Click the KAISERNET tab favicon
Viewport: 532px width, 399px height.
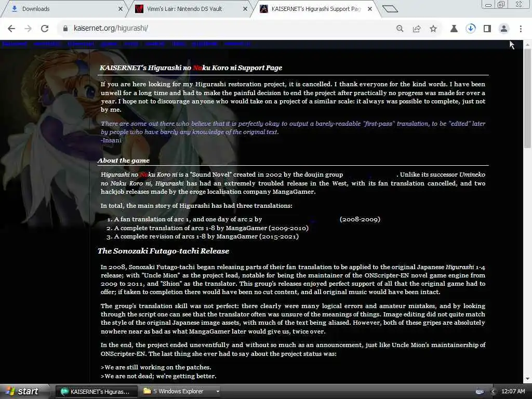click(x=263, y=9)
